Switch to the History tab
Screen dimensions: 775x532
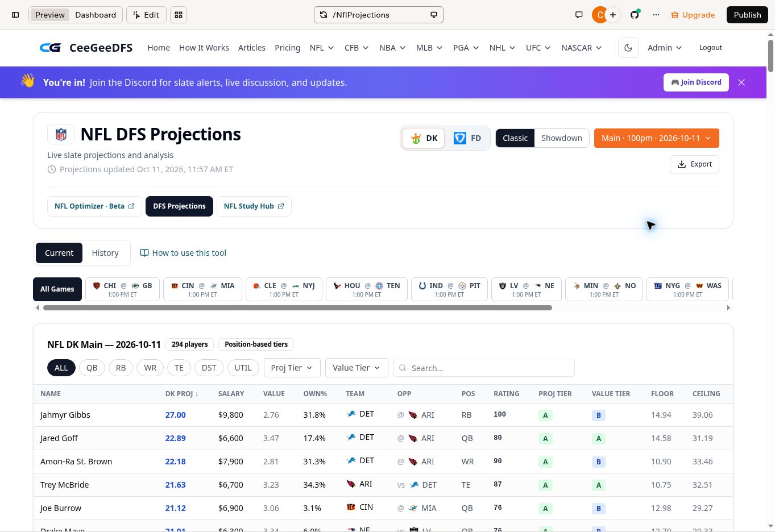pos(105,253)
